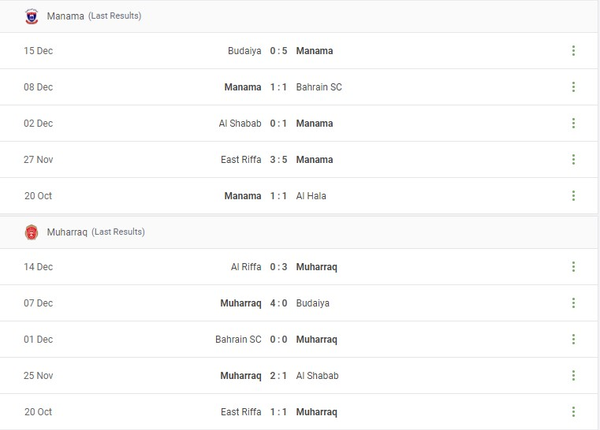Open options menu for Al Riffa vs Muharraq

[x=573, y=267]
